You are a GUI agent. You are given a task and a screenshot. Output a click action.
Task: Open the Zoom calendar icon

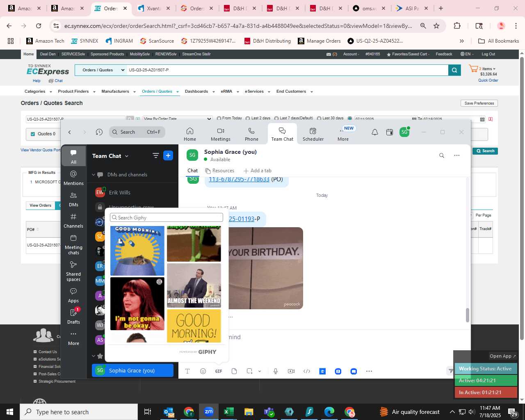pos(390,132)
